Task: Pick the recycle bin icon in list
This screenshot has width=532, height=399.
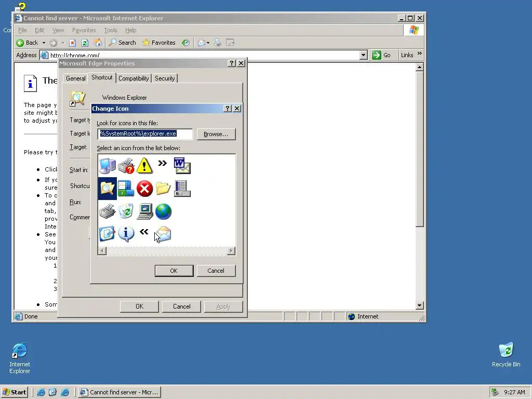Action: pyautogui.click(x=126, y=211)
